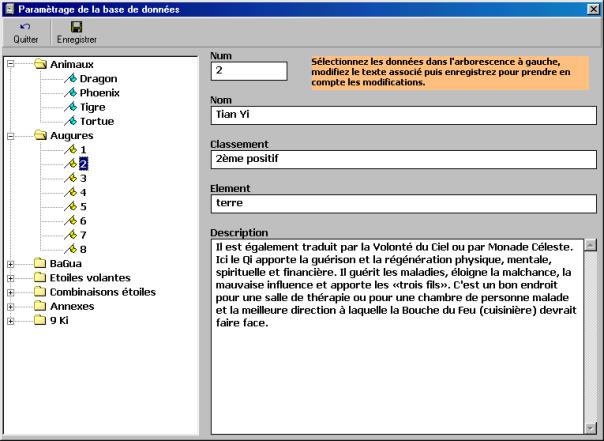Click the window icon in title bar
The image size is (604, 441).
pos(9,9)
